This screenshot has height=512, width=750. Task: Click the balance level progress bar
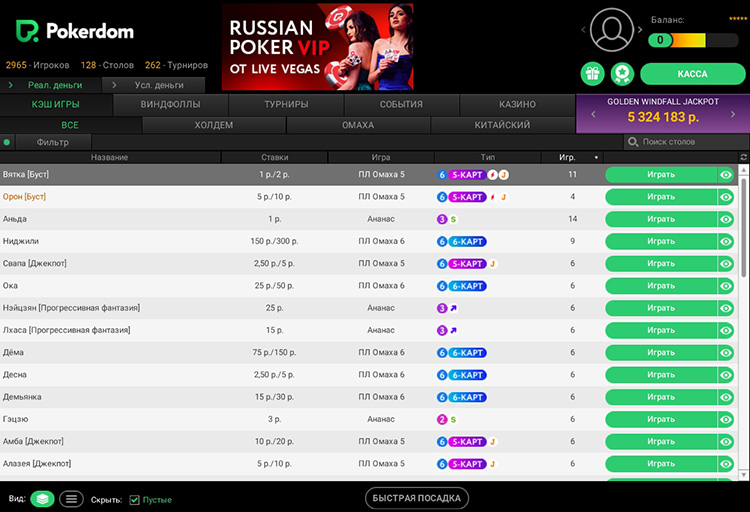pos(693,40)
